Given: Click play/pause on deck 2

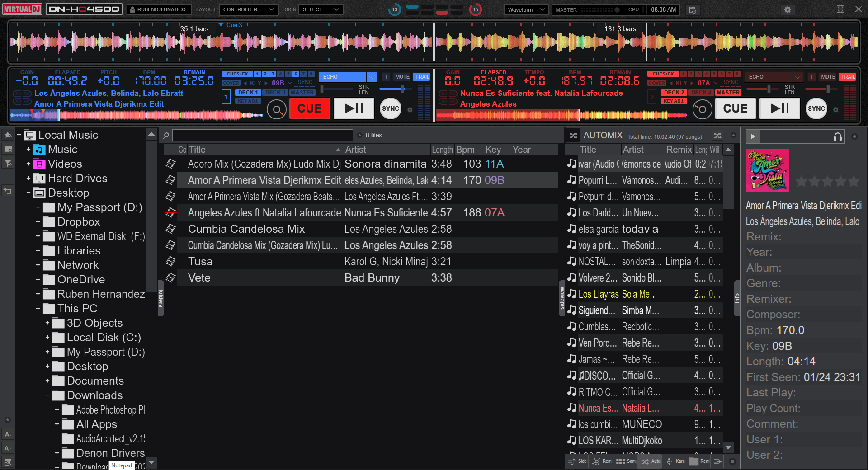Looking at the screenshot, I should pos(779,108).
